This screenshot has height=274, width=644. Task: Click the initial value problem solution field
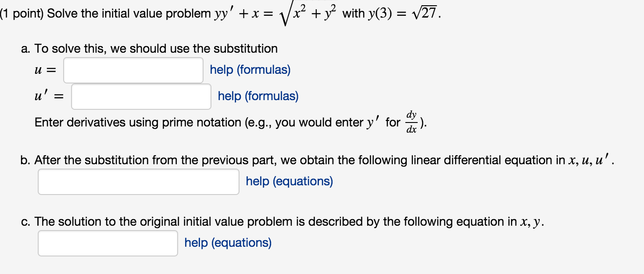pyautogui.click(x=107, y=243)
